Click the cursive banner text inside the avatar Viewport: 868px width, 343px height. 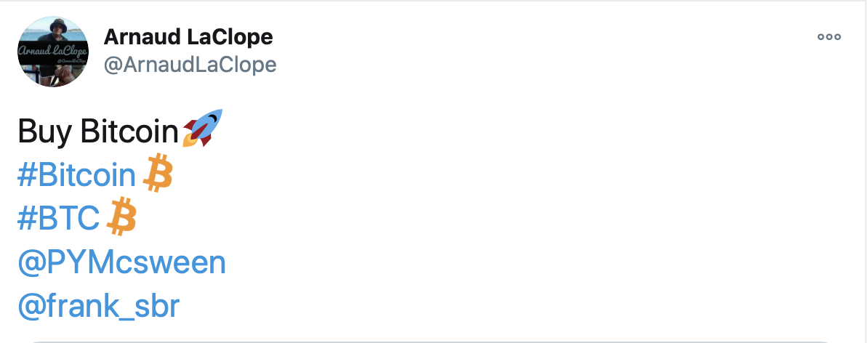tap(53, 52)
